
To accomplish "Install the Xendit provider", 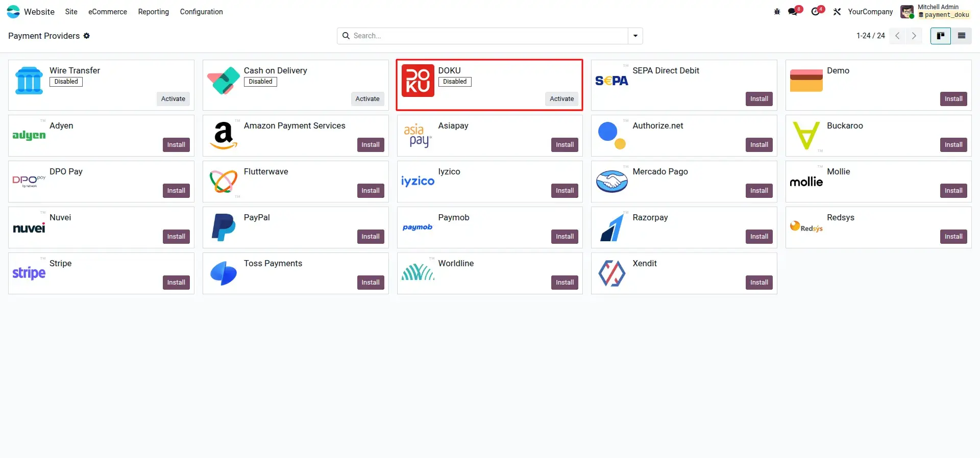I will pos(759,283).
